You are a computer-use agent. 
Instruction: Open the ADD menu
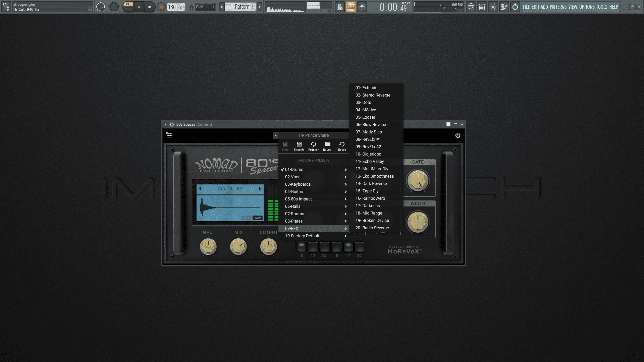point(544,7)
